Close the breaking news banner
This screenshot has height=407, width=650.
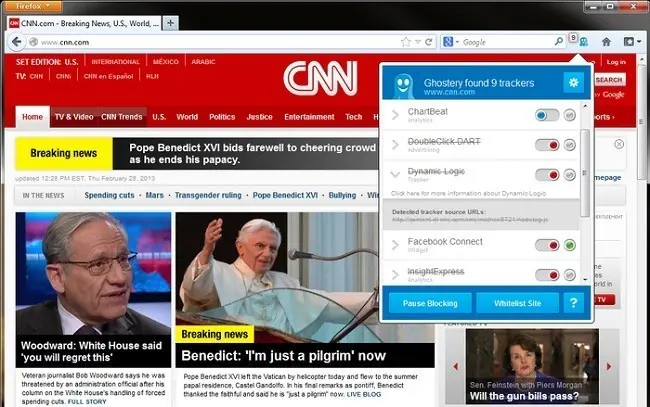(x=619, y=144)
